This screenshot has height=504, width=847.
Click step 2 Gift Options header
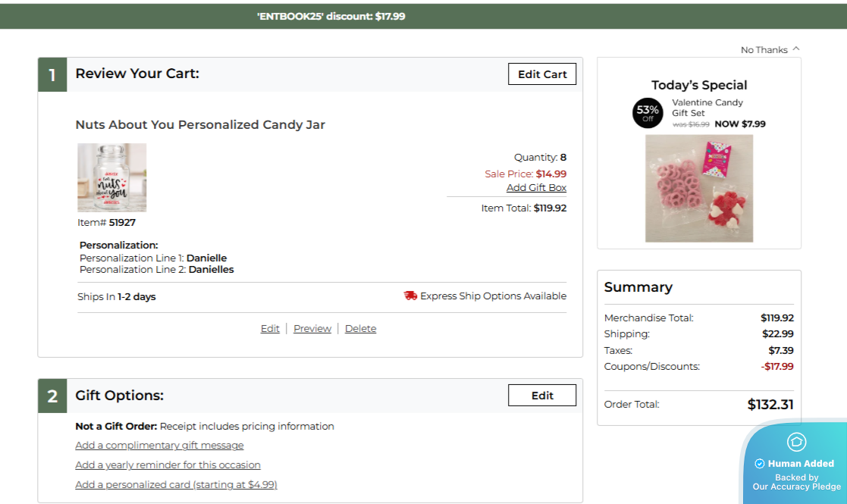[119, 396]
